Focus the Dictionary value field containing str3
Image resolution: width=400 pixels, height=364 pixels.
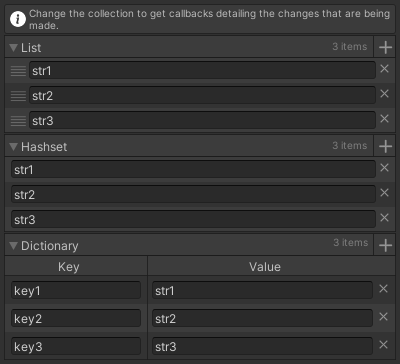tap(262, 346)
